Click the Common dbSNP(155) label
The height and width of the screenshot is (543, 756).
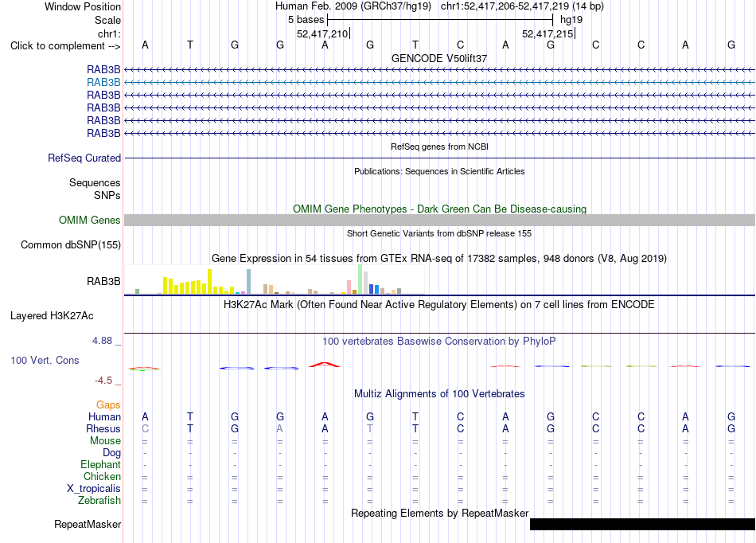tap(70, 245)
